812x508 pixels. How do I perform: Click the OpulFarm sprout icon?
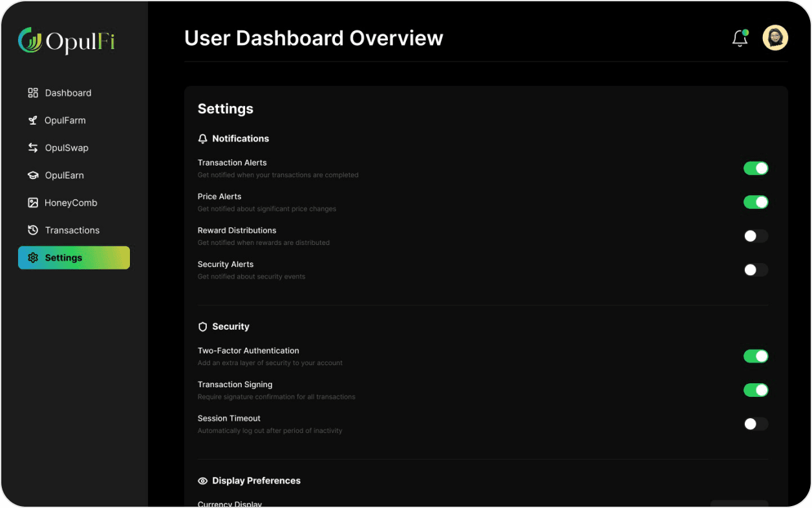(x=33, y=120)
